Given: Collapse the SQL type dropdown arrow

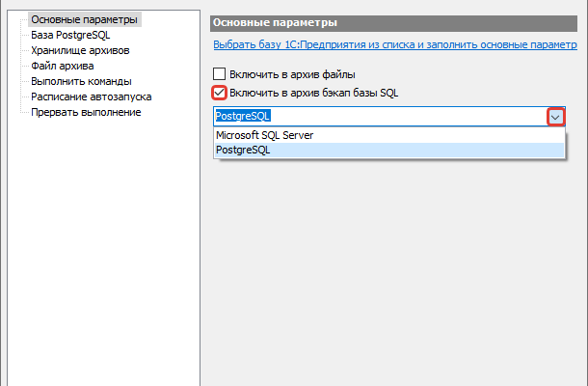Looking at the screenshot, I should click(555, 116).
